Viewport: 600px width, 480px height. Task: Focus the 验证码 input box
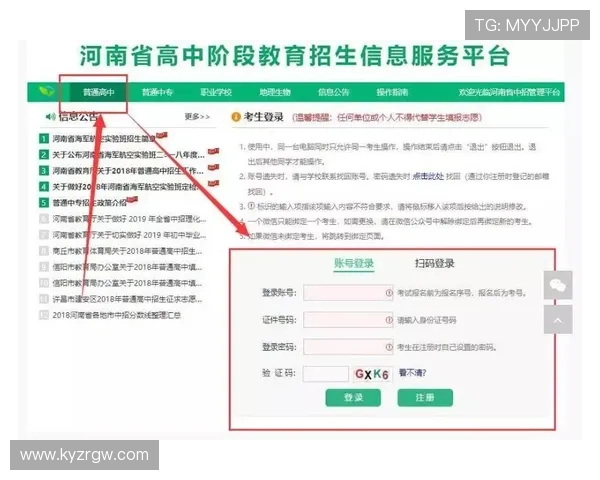326,374
